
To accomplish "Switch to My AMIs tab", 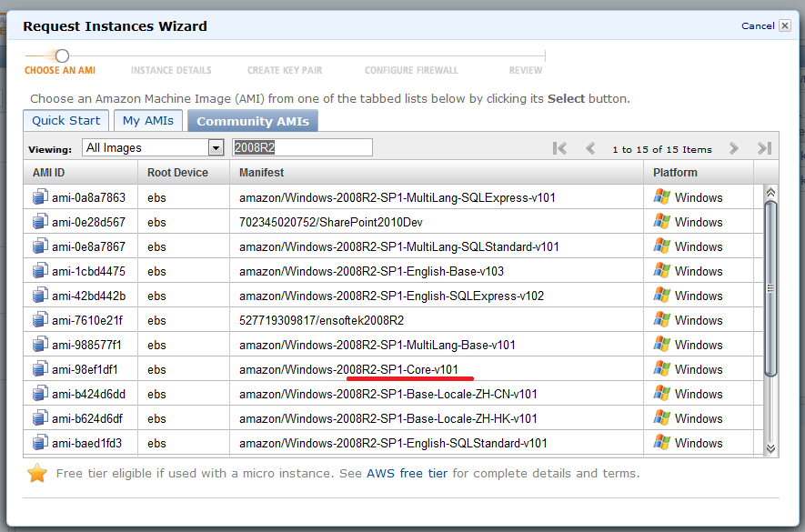I will point(148,121).
